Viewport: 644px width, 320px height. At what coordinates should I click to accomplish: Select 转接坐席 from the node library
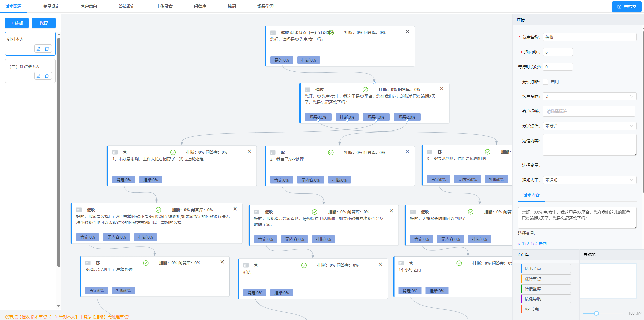coord(546,289)
